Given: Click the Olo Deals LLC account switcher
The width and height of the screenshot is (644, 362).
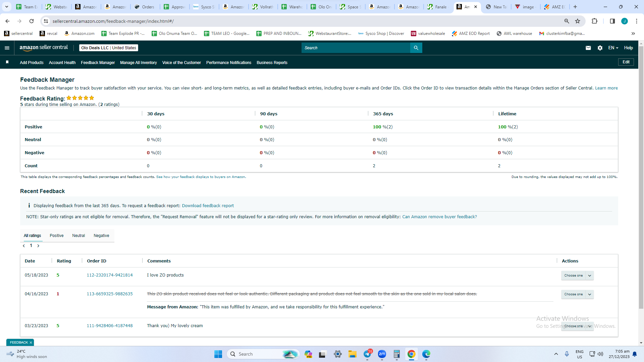Looking at the screenshot, I should (x=109, y=48).
